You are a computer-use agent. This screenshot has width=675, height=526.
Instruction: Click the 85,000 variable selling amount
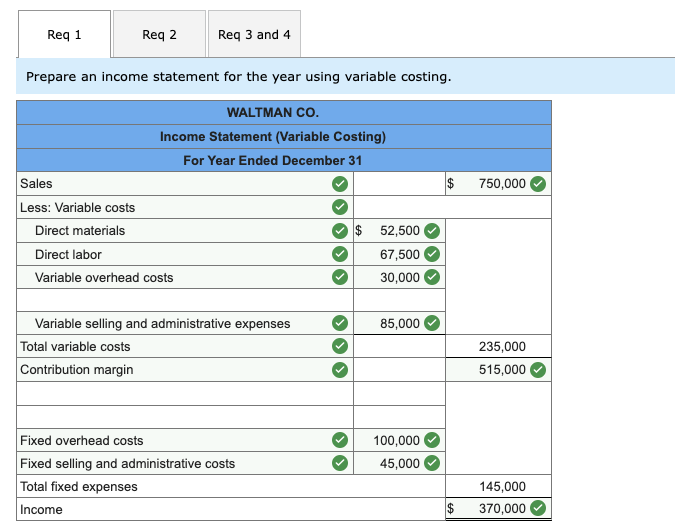[x=399, y=323]
